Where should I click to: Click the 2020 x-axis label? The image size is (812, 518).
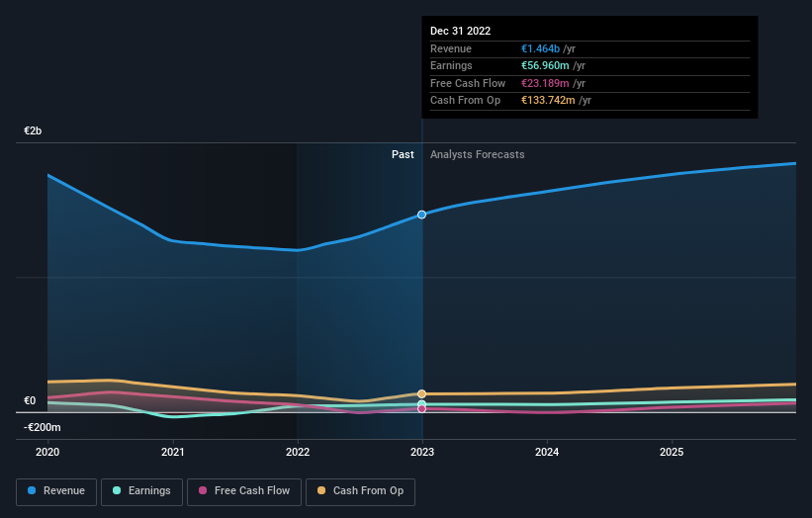pyautogui.click(x=47, y=452)
